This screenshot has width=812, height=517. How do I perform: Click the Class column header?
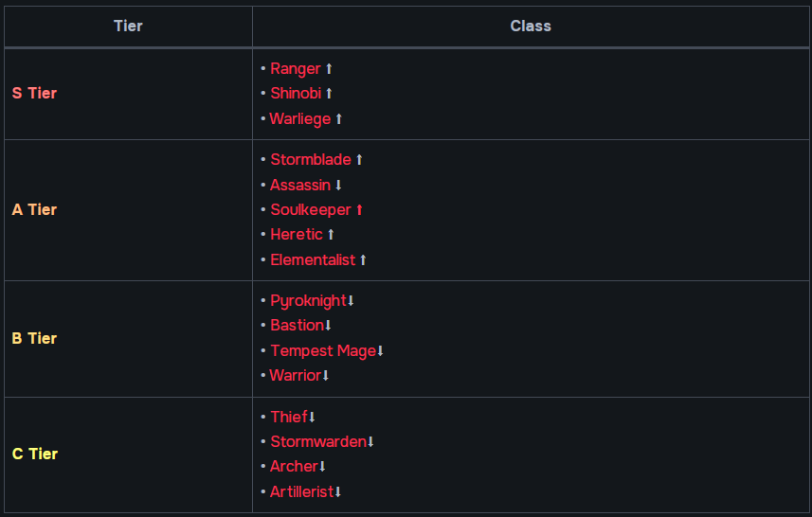click(x=531, y=26)
